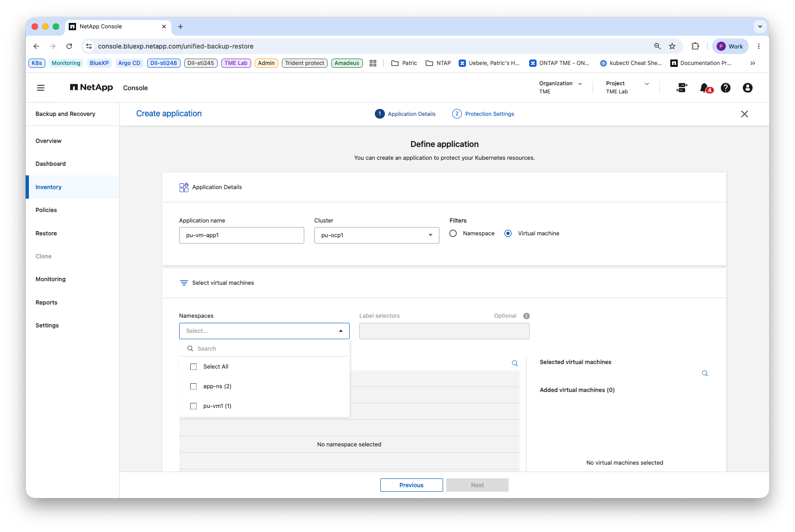Open Settings in the sidebar
This screenshot has width=795, height=532.
click(47, 326)
